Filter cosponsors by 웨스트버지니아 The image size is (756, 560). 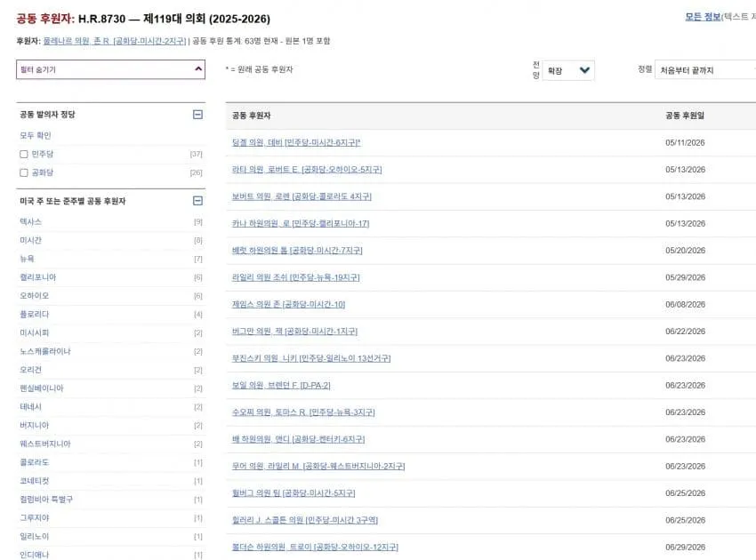pos(44,444)
